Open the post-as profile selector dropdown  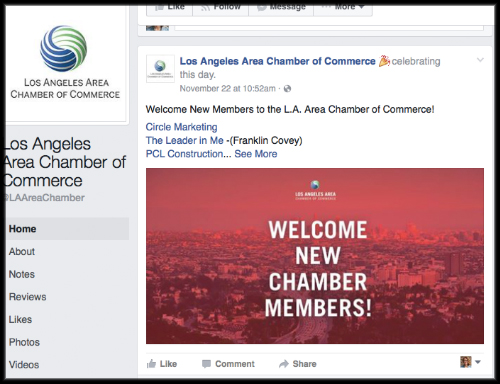pos(478,362)
